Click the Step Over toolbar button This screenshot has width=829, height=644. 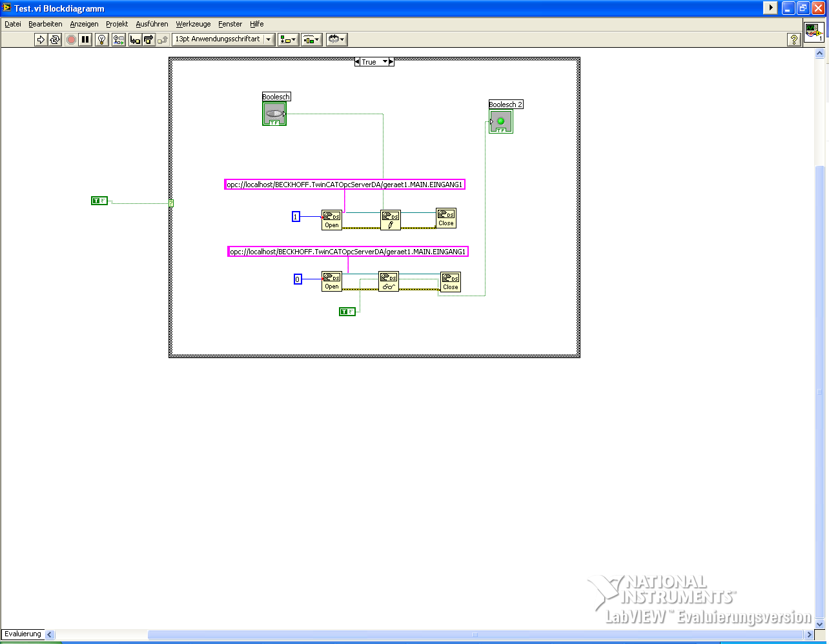coord(148,39)
